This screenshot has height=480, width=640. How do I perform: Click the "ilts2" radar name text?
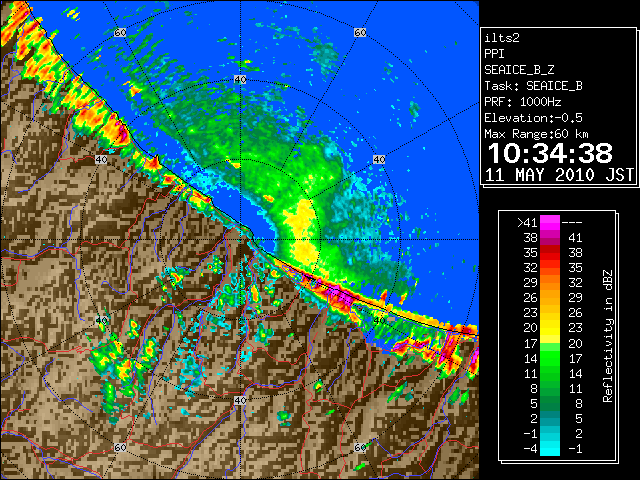coord(502,38)
